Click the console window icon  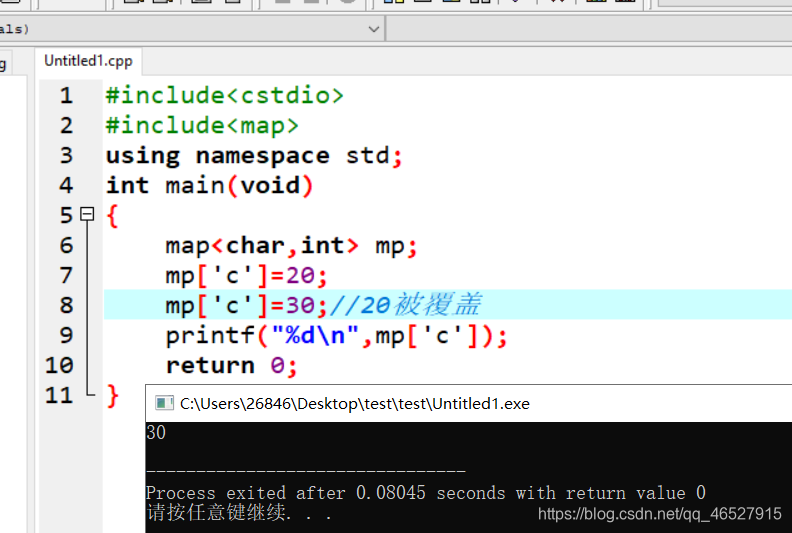tap(164, 403)
